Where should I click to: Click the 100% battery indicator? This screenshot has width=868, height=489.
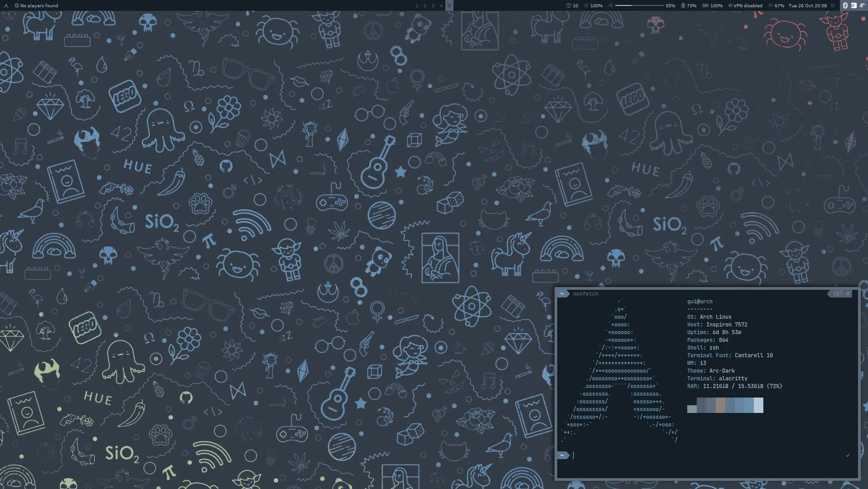click(713, 5)
